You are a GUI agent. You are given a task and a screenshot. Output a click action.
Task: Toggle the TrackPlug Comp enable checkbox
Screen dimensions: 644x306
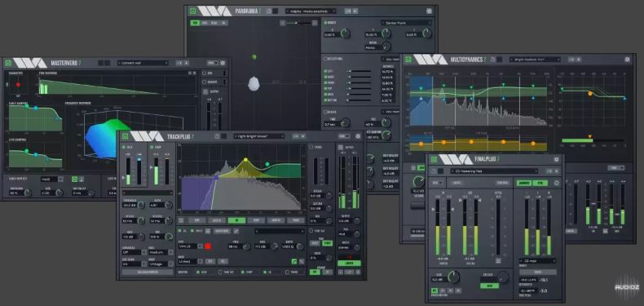tap(152, 147)
